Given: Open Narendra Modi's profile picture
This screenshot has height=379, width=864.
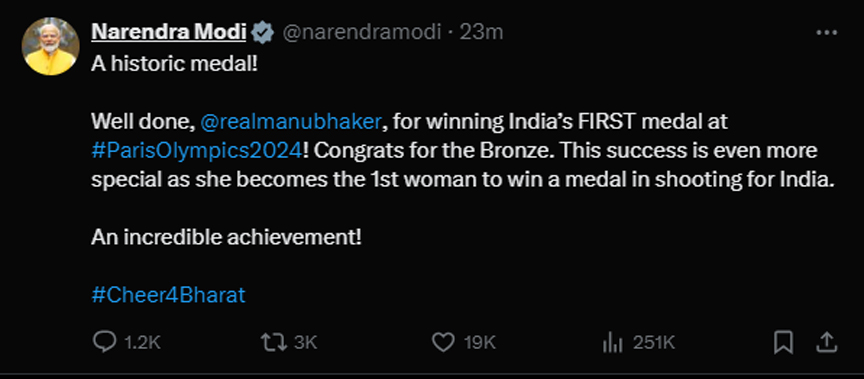Looking at the screenshot, I should (x=50, y=46).
